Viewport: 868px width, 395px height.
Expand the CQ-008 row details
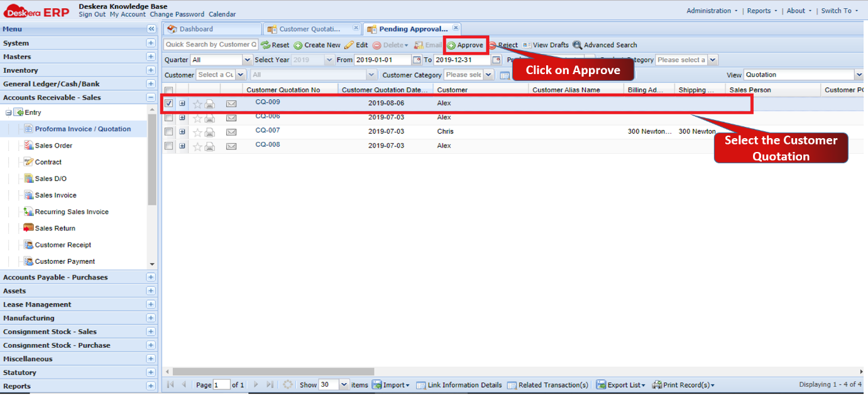click(x=182, y=146)
